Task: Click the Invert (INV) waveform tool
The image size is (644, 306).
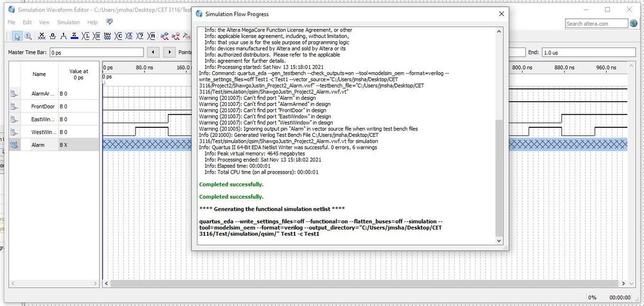Action: pos(108,36)
